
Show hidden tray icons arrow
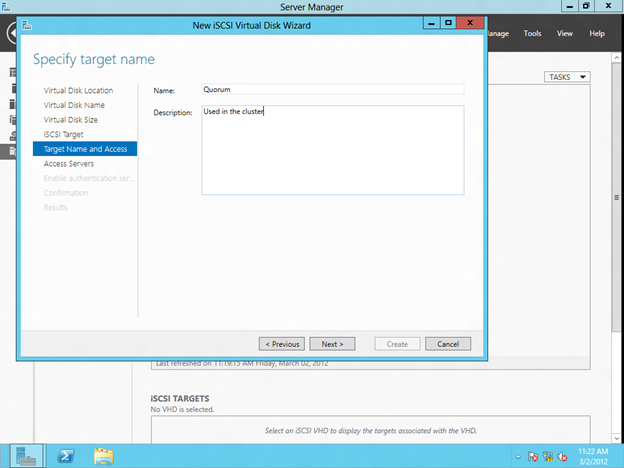pos(518,457)
